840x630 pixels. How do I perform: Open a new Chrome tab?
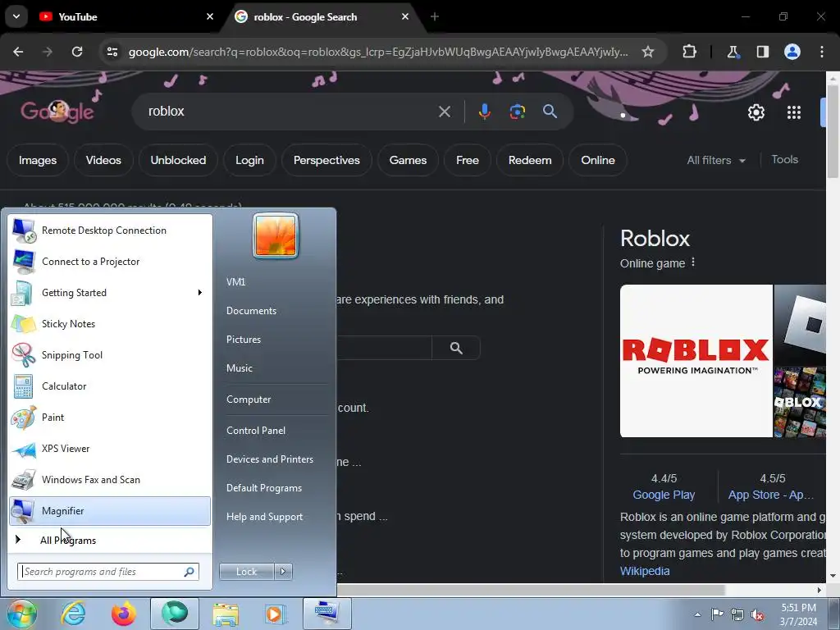(x=435, y=17)
